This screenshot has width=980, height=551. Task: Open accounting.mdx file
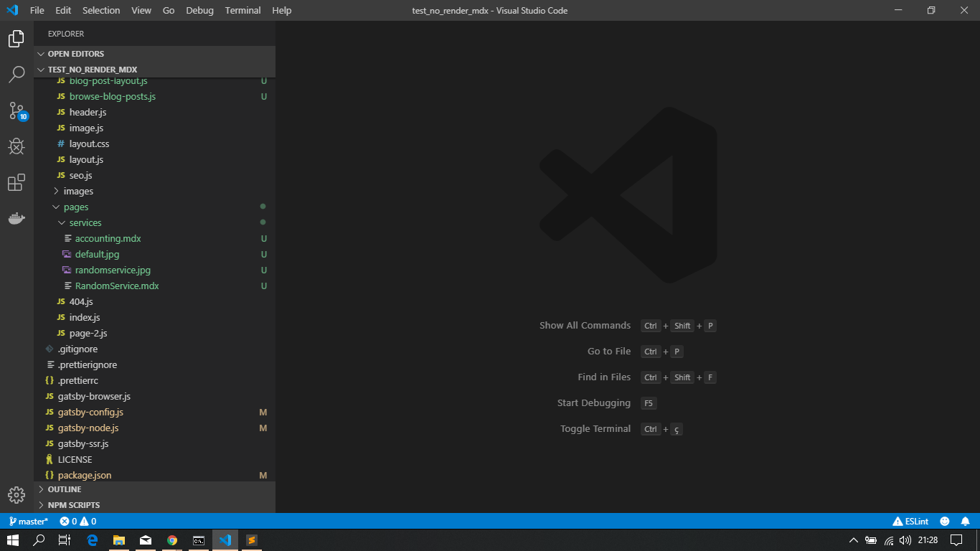click(x=154, y=238)
